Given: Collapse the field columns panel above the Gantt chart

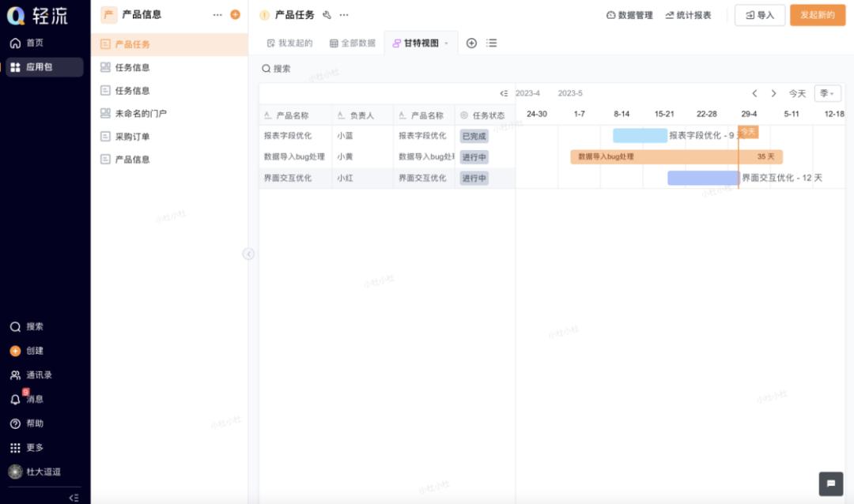Looking at the screenshot, I should (x=504, y=92).
